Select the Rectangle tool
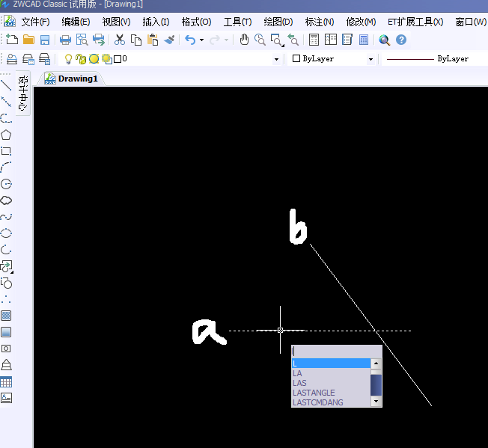Screen dimensions: 488x448 (6, 151)
